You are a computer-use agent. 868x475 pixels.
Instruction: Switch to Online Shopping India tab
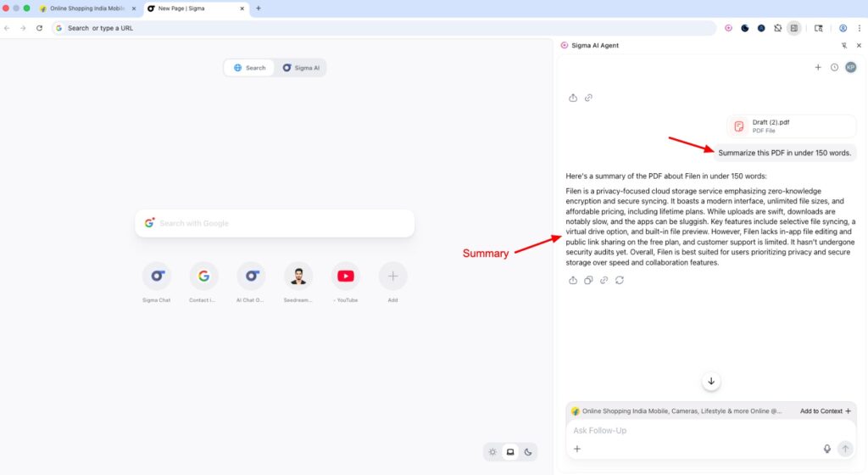tap(86, 8)
